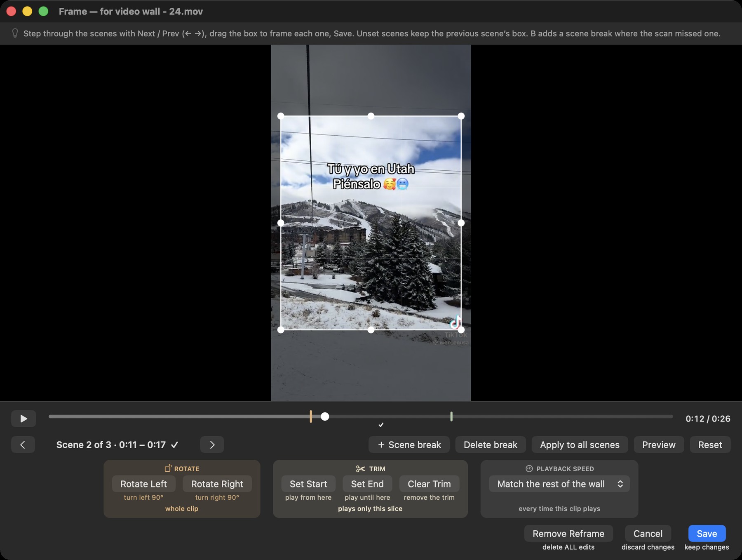
Task: Click the right-middle crop handle
Action: [x=461, y=223]
